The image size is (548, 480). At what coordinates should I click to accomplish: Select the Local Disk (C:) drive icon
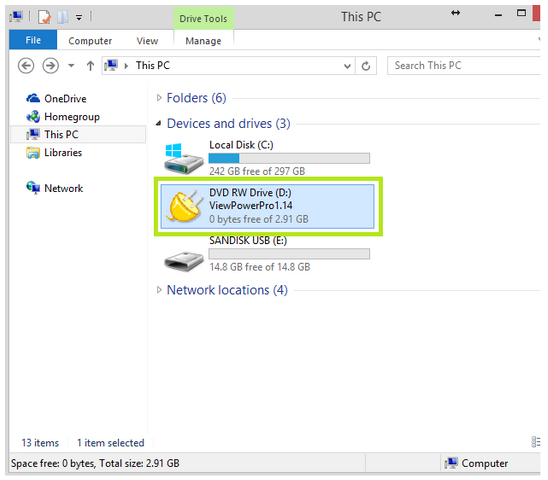pyautogui.click(x=183, y=159)
